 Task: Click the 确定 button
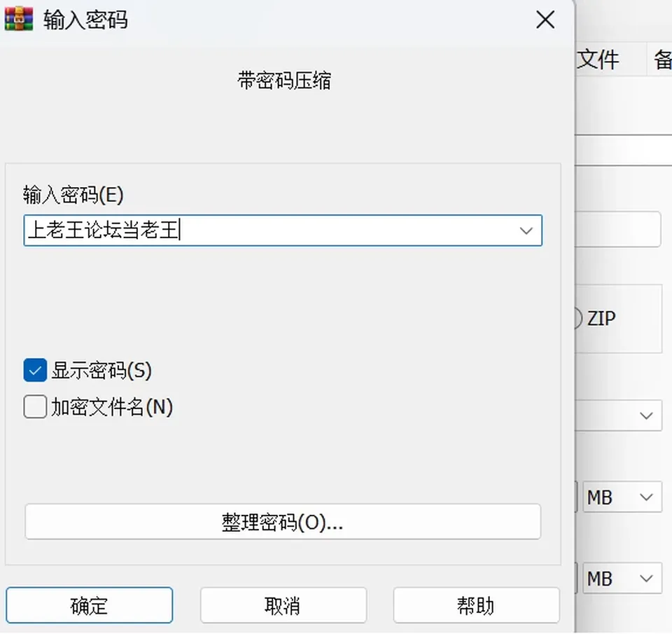pos(89,605)
